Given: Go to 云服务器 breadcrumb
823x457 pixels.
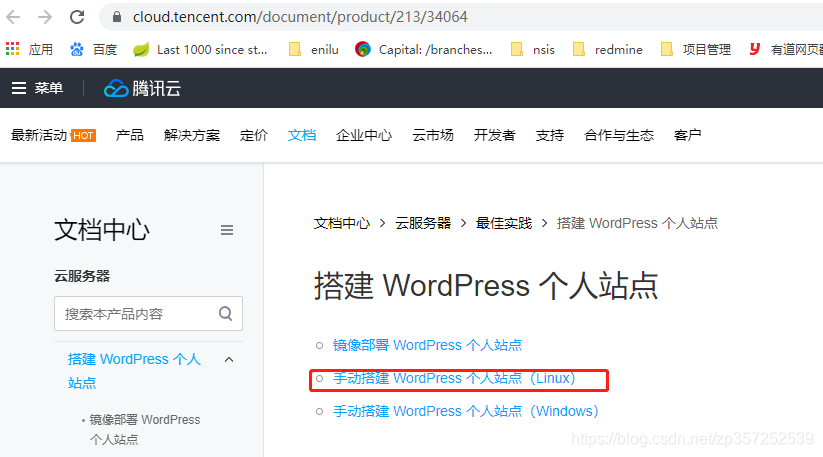Looking at the screenshot, I should point(423,224).
